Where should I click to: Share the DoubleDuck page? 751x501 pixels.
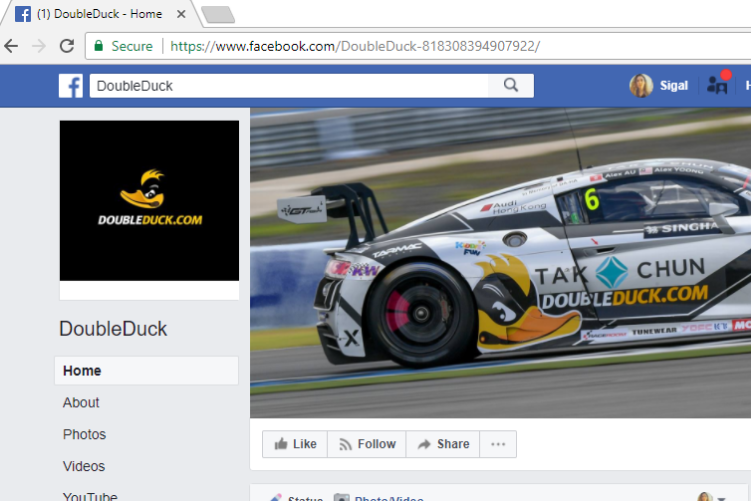click(x=443, y=444)
